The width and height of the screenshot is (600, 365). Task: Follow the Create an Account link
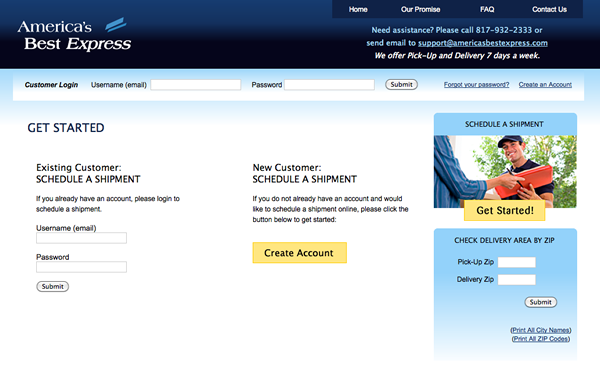click(x=545, y=85)
